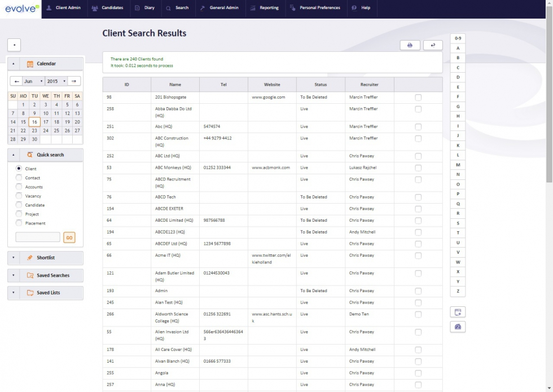Click the Saved Searches folder icon
Screen dimensions: 553x392
coord(30,275)
